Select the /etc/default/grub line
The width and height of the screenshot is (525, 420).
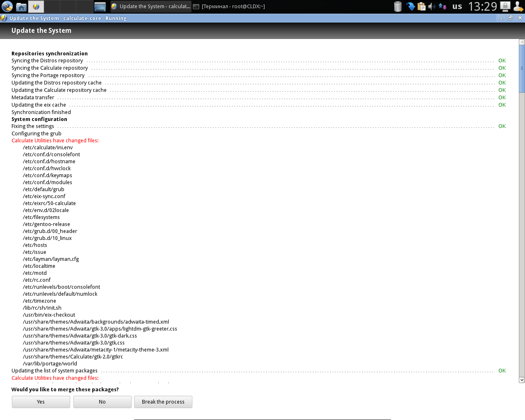43,189
